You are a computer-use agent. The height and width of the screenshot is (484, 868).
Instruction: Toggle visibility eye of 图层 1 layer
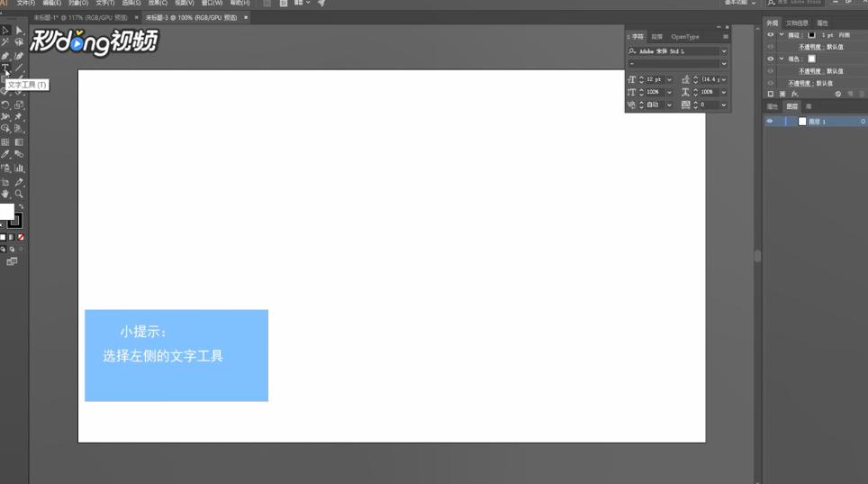point(770,122)
